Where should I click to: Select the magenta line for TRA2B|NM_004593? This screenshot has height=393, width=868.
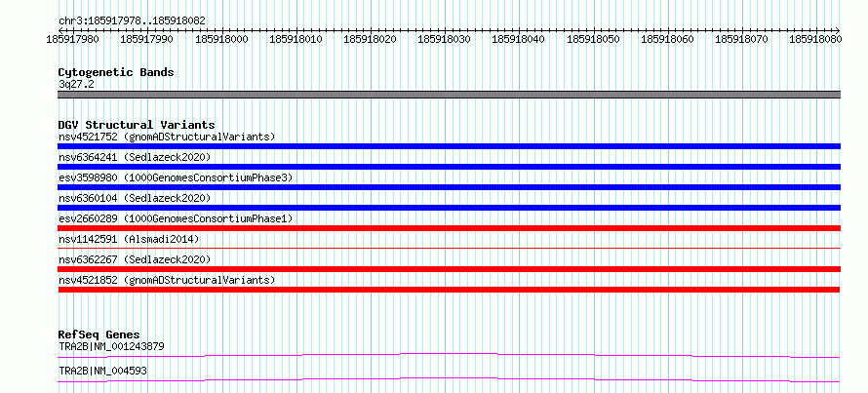[449, 379]
